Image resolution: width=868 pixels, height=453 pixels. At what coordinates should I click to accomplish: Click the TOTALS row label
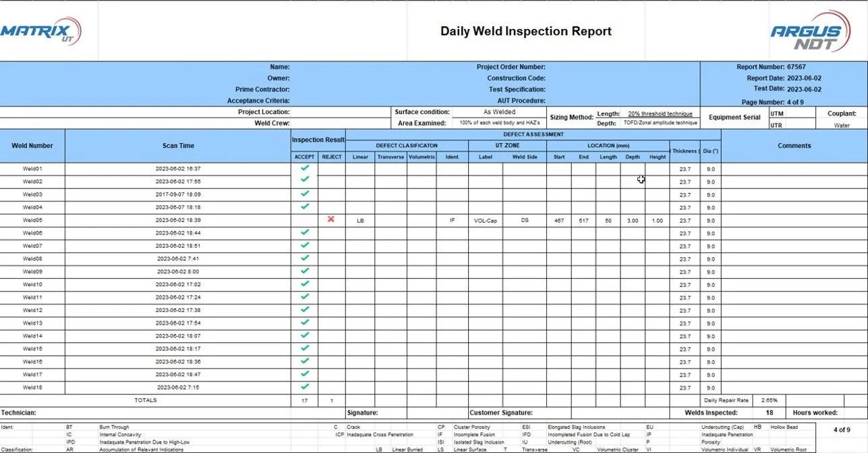click(x=145, y=400)
